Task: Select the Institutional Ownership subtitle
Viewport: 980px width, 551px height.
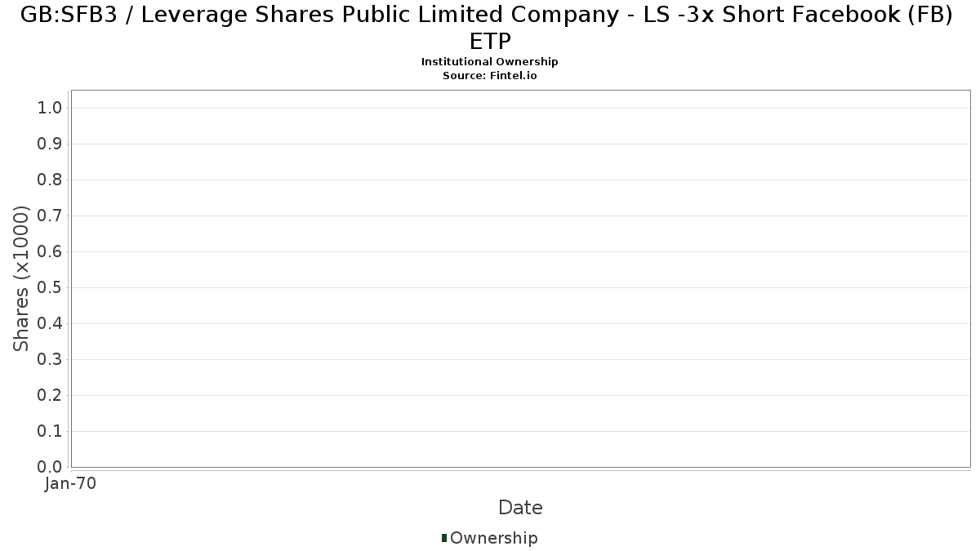Action: click(x=490, y=62)
